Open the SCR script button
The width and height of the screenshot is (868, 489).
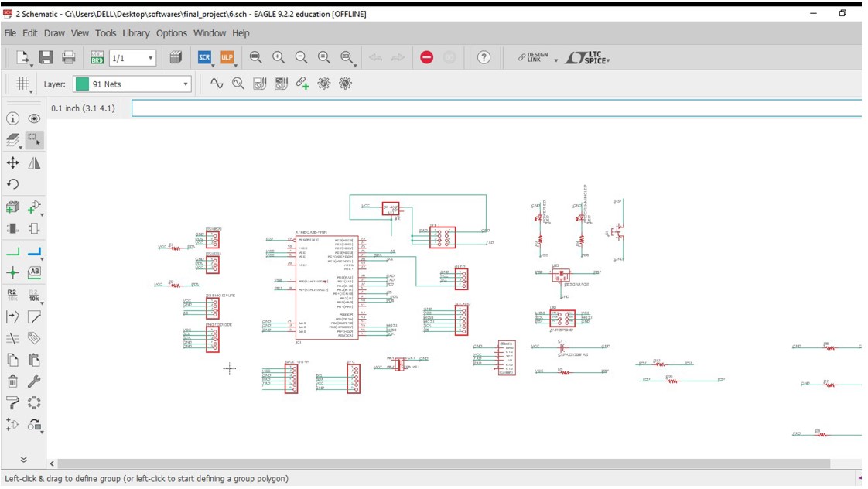[x=204, y=57]
